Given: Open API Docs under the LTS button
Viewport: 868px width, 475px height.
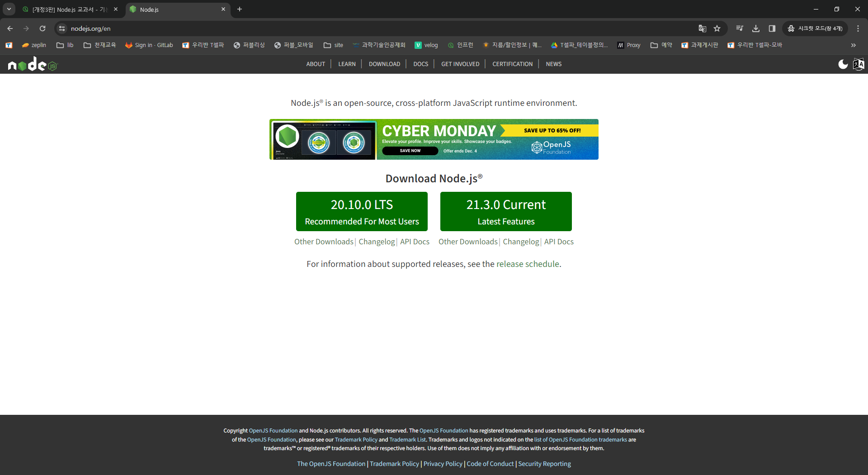Looking at the screenshot, I should pyautogui.click(x=415, y=242).
